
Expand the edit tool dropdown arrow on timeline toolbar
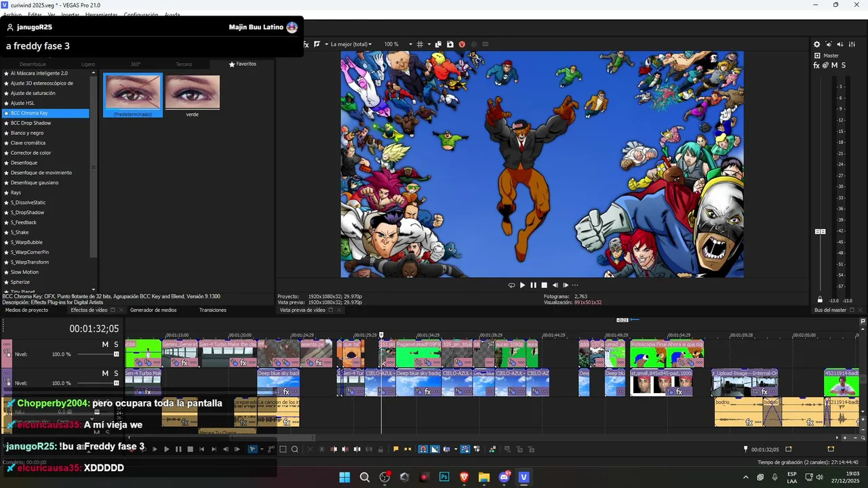tap(261, 449)
